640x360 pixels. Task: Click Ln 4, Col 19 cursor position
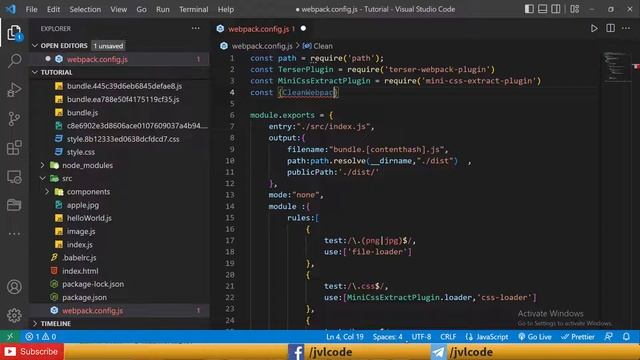coord(345,337)
